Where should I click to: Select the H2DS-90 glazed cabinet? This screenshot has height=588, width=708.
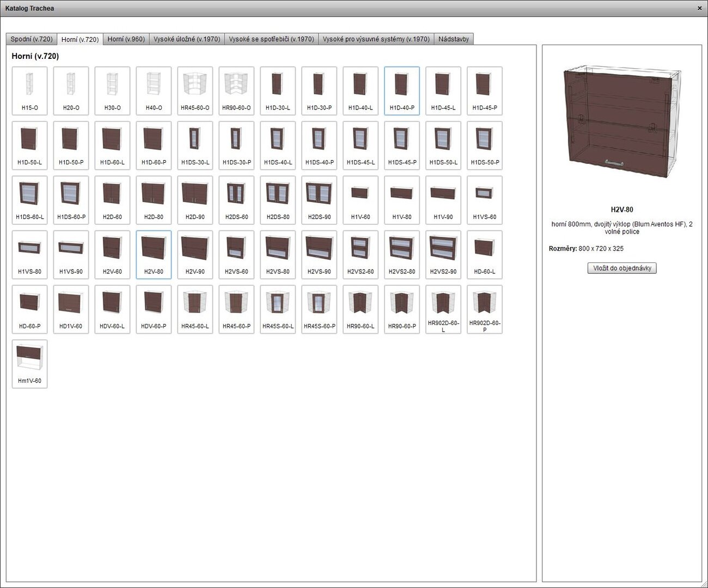[319, 199]
